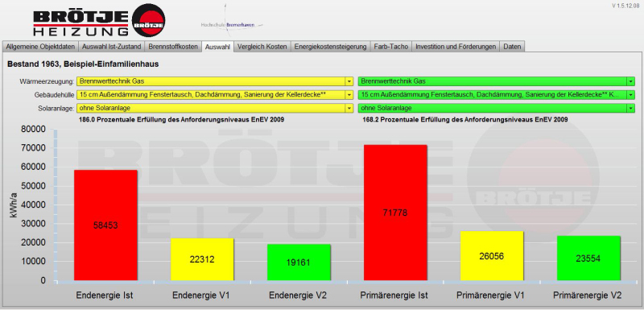
Task: Expand the yellow Solaranlage dropdown arrow
Action: pos(349,109)
